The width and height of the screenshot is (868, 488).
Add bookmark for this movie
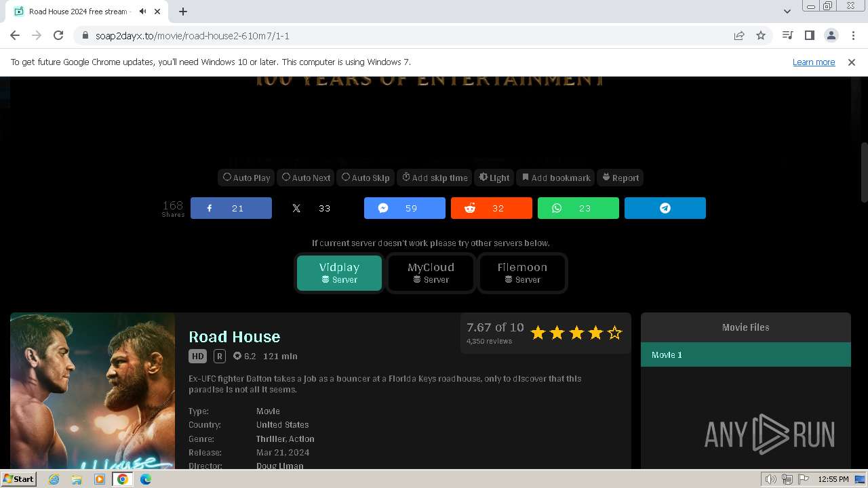pyautogui.click(x=556, y=178)
